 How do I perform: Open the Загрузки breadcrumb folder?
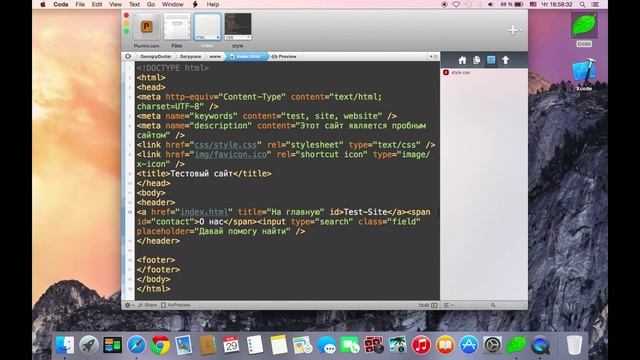click(x=191, y=56)
